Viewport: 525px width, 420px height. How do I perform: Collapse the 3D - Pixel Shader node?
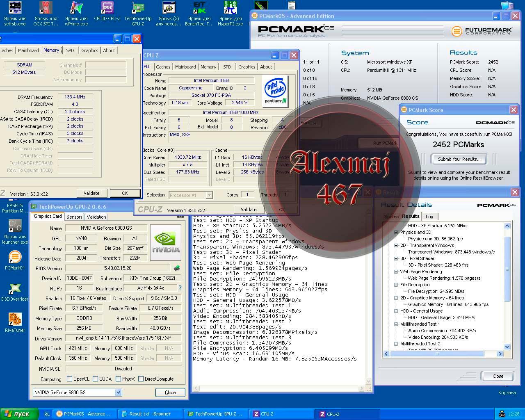[x=396, y=258]
